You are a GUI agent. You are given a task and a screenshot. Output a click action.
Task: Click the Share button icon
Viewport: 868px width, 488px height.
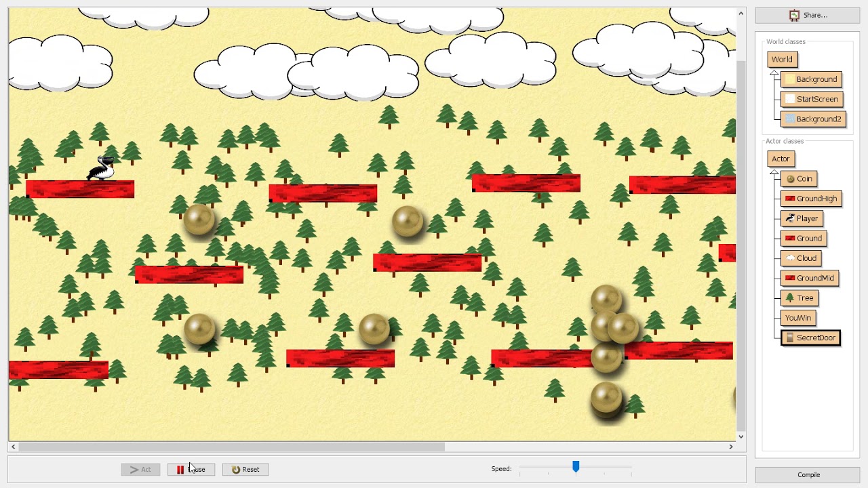[x=794, y=15]
